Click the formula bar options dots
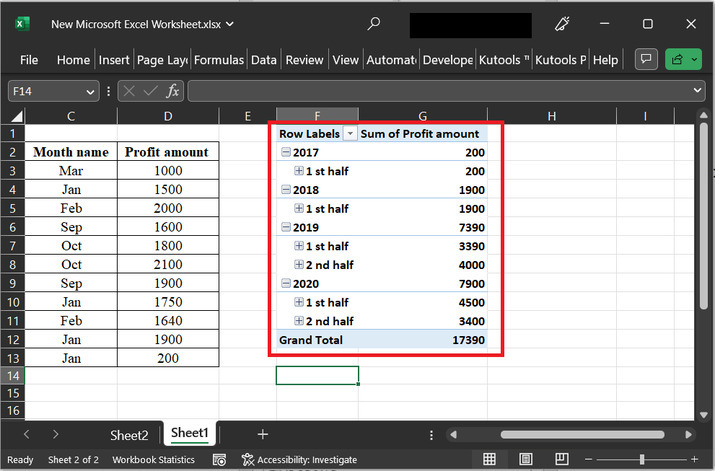 (x=109, y=91)
